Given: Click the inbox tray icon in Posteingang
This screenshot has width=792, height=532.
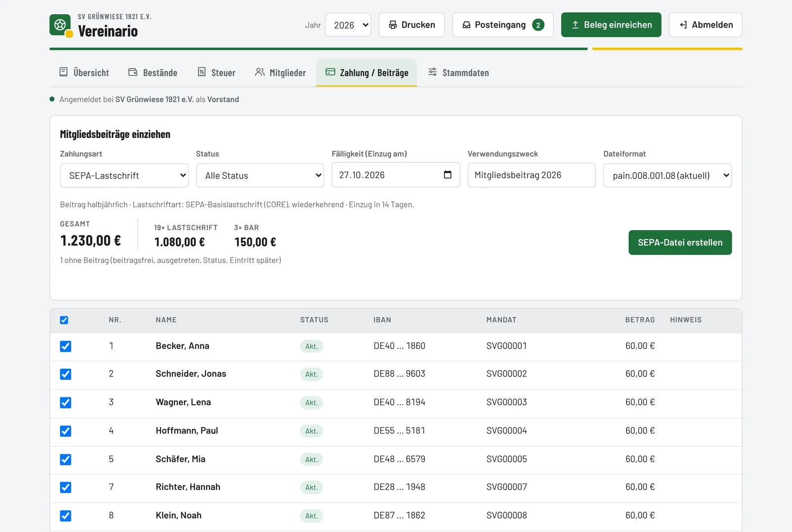Looking at the screenshot, I should pos(466,25).
